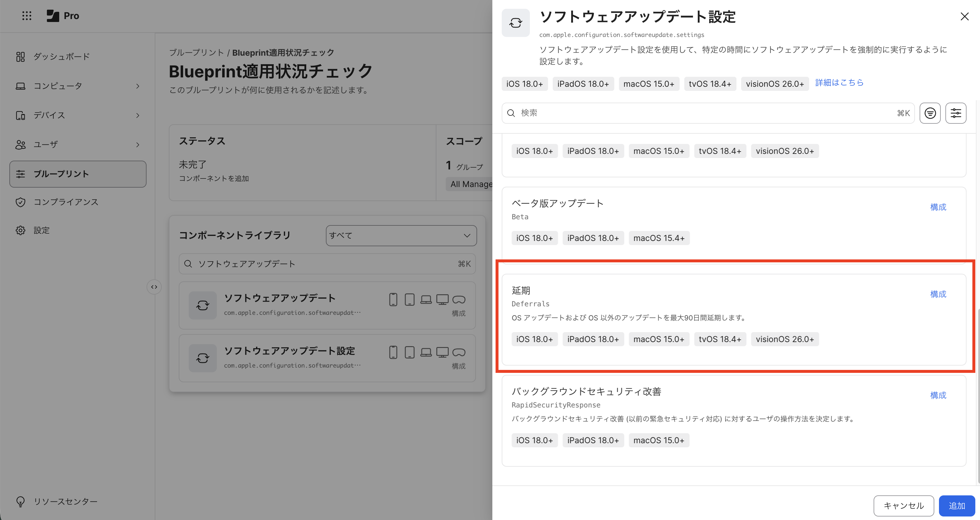The image size is (980, 520).
Task: Click the ユーザ people icon
Action: 21,145
